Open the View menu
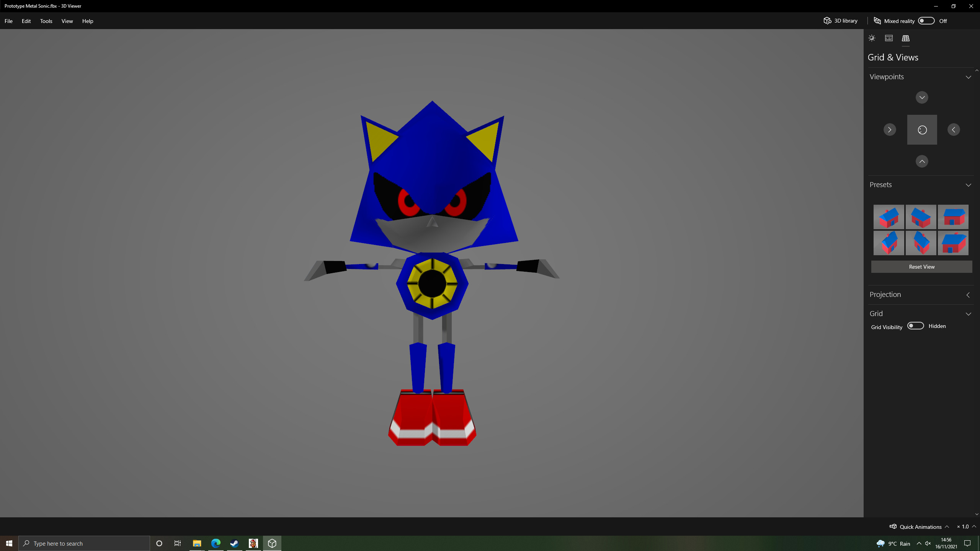This screenshot has width=980, height=551. click(67, 21)
